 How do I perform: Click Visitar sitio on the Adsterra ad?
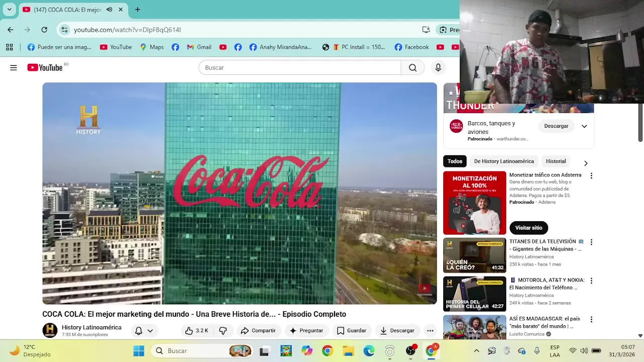point(528,228)
